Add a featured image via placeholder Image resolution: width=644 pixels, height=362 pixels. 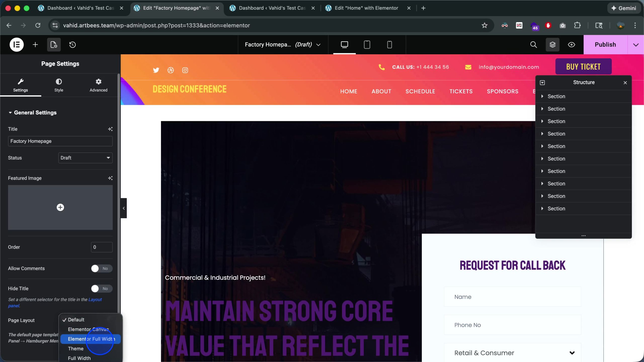pyautogui.click(x=60, y=207)
